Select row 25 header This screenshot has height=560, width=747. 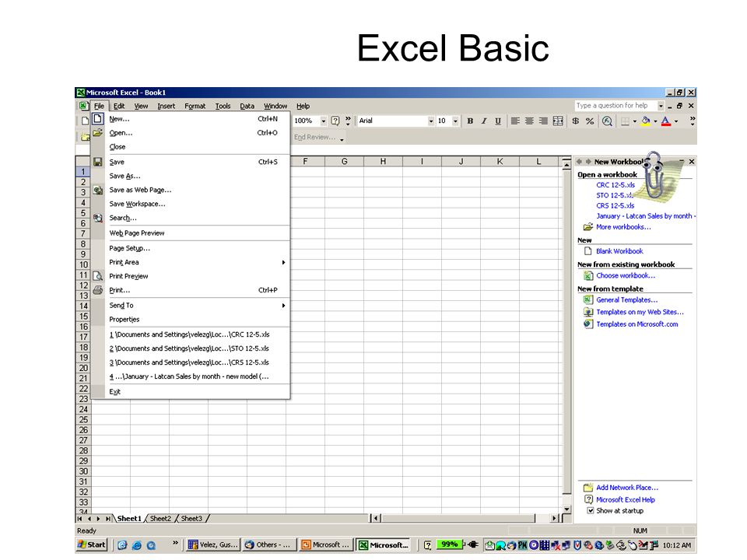83,419
